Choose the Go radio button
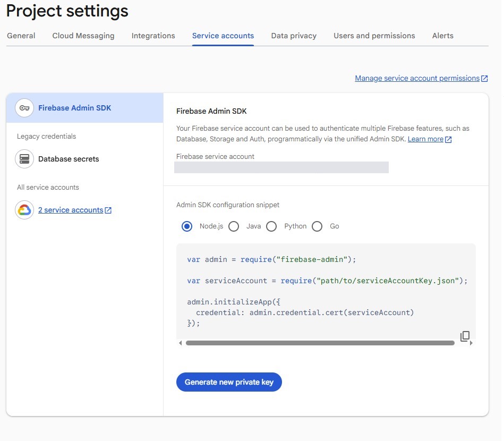Image resolution: width=504 pixels, height=441 pixels. point(317,226)
